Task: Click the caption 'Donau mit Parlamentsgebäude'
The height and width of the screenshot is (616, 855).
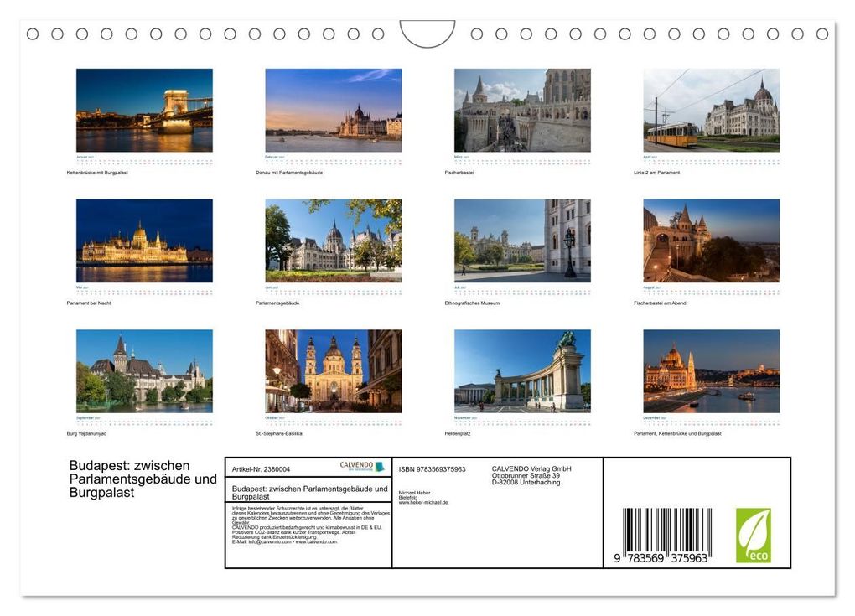Action: pos(289,173)
